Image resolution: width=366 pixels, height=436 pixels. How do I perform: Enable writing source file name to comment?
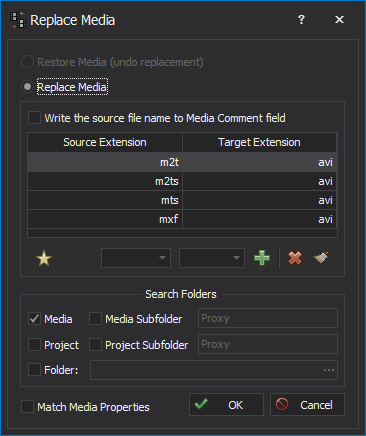click(34, 118)
